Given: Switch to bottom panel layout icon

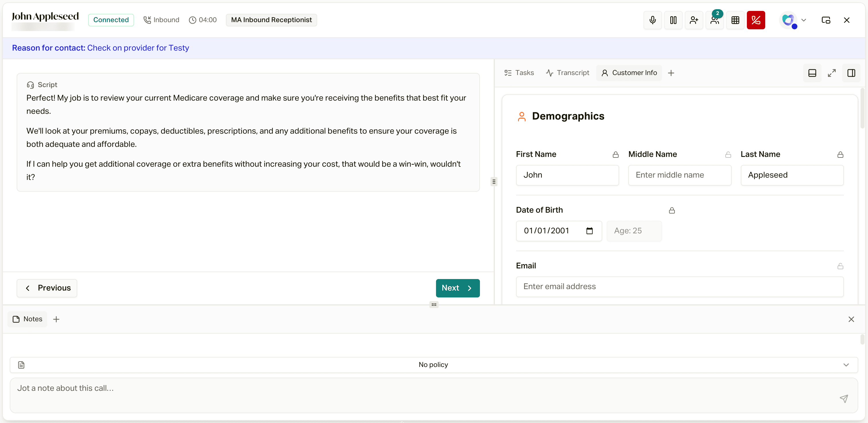Looking at the screenshot, I should 812,73.
